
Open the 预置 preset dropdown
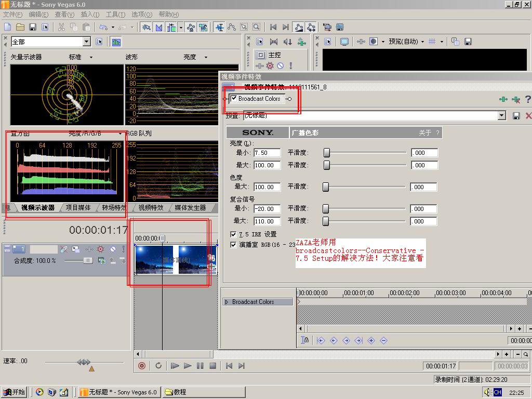pyautogui.click(x=502, y=116)
